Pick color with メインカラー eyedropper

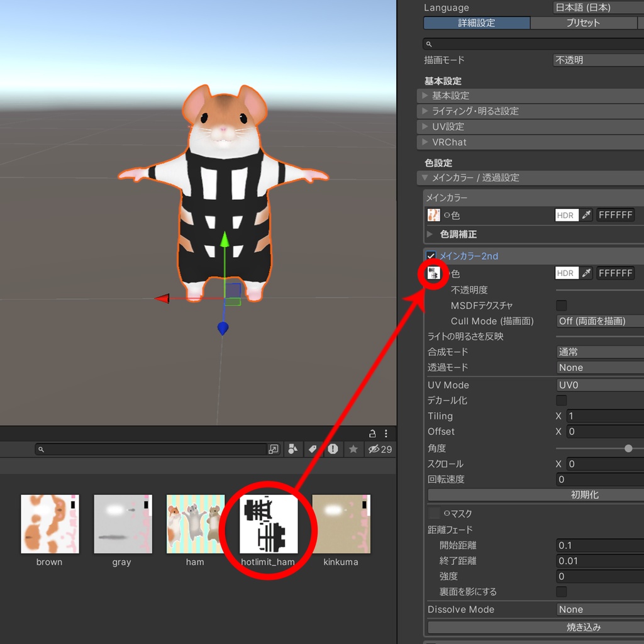587,215
